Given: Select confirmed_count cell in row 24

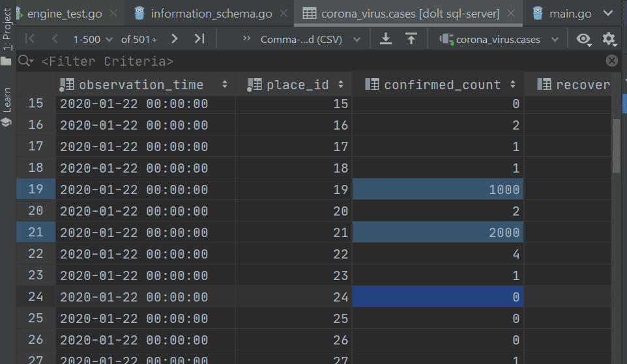Looking at the screenshot, I should [x=438, y=296].
